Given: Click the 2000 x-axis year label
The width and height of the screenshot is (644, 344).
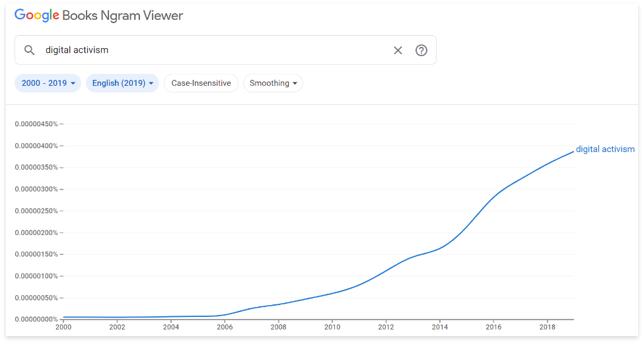Looking at the screenshot, I should 63,327.
